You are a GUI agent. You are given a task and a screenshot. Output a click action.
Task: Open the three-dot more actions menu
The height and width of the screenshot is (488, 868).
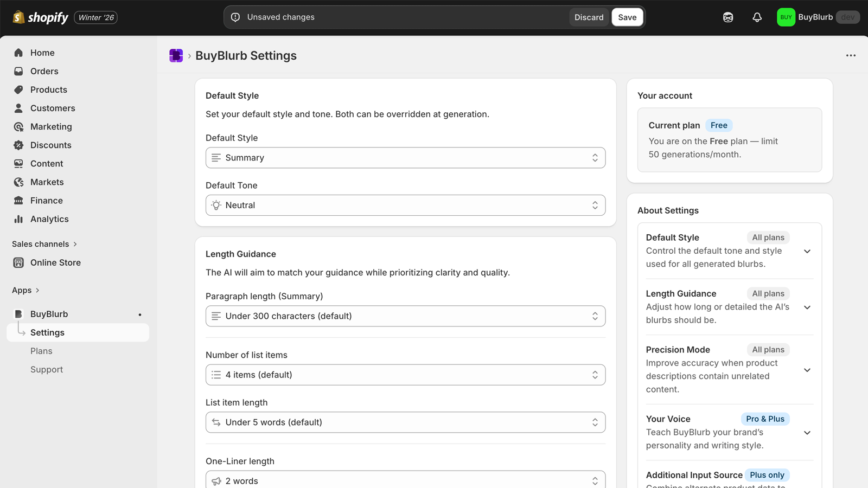pyautogui.click(x=851, y=55)
